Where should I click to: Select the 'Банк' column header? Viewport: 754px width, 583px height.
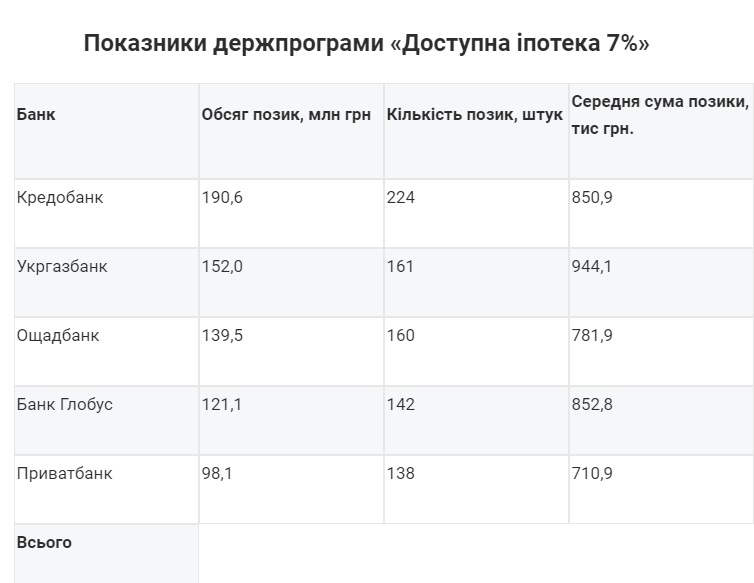pos(107,131)
